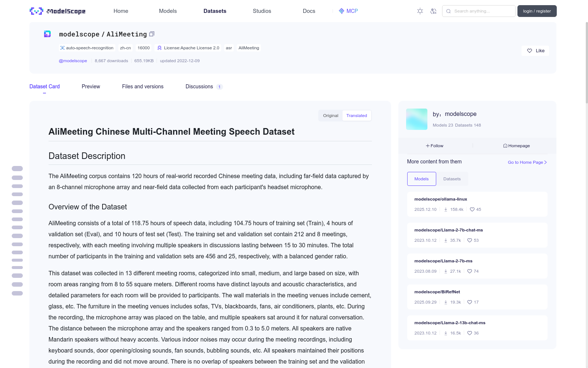
Task: Click the download icon on BiRefNet card
Action: pos(446,302)
